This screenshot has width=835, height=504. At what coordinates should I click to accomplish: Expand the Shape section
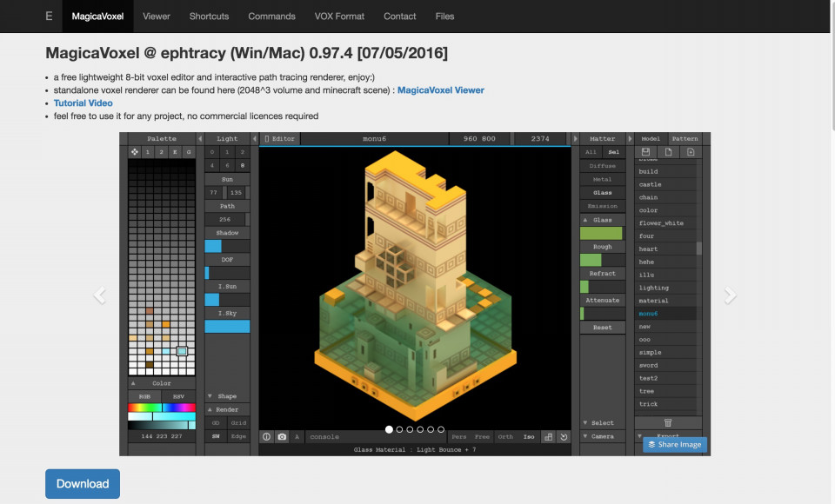pyautogui.click(x=227, y=396)
